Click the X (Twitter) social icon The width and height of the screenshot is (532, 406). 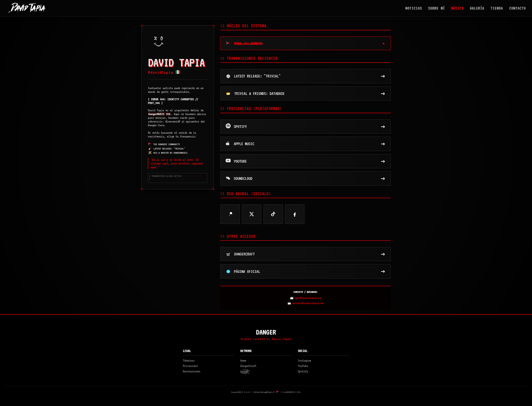[251, 214]
